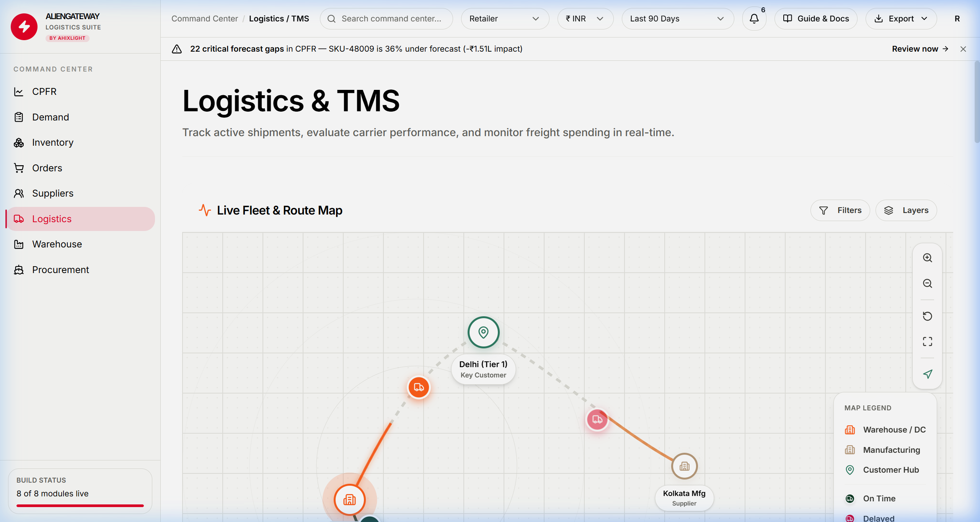The image size is (980, 522).
Task: Go to Procurement
Action: click(80, 270)
